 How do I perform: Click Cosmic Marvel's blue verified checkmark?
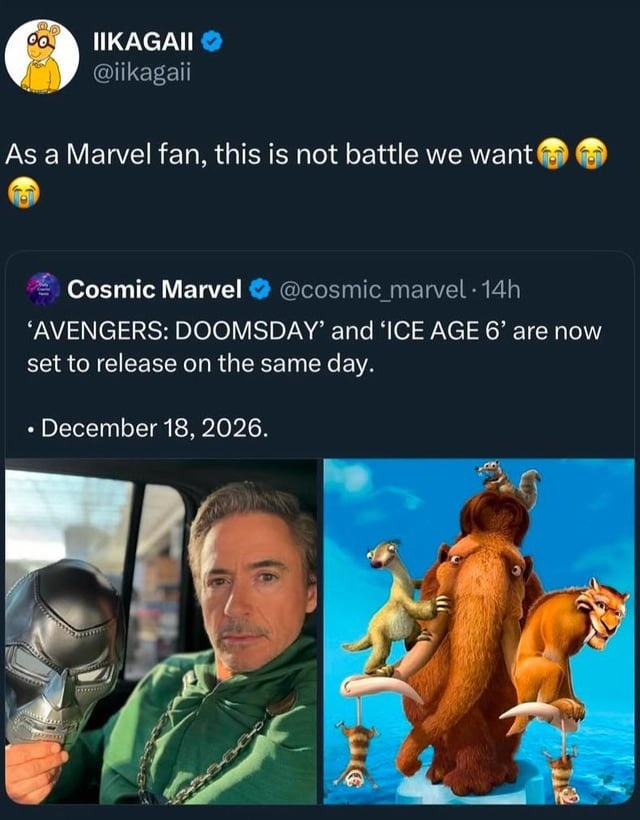[x=258, y=290]
